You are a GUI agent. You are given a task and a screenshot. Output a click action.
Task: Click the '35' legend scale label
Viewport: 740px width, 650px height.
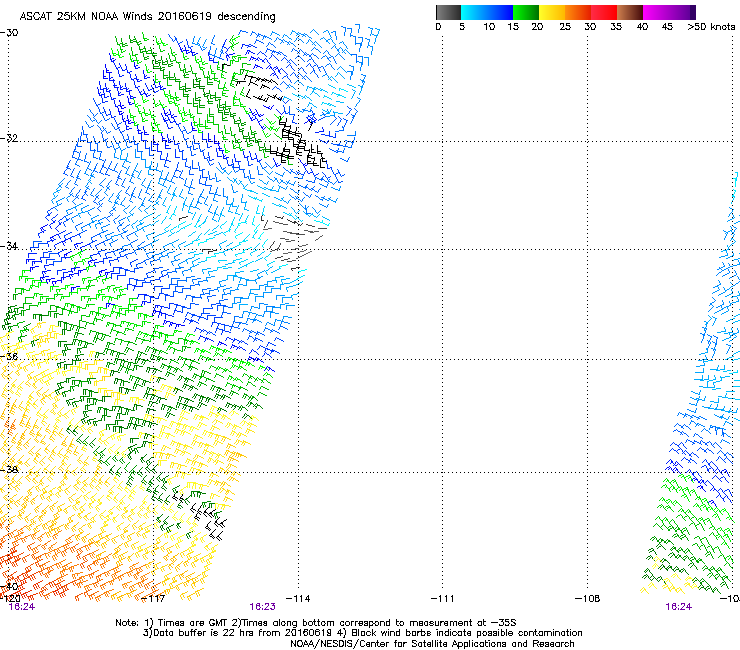point(616,27)
